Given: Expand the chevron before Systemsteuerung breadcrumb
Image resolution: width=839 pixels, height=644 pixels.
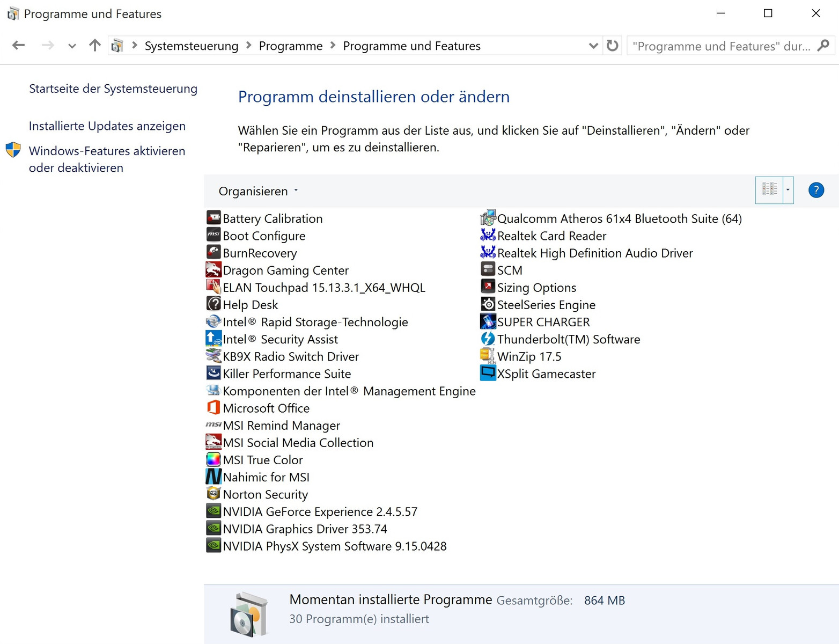Looking at the screenshot, I should point(135,46).
